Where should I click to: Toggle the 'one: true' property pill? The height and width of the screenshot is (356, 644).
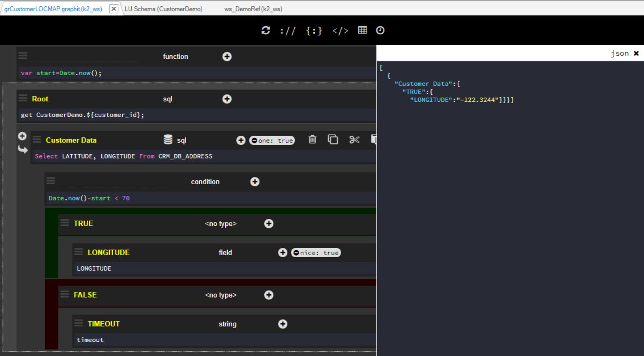coord(272,140)
